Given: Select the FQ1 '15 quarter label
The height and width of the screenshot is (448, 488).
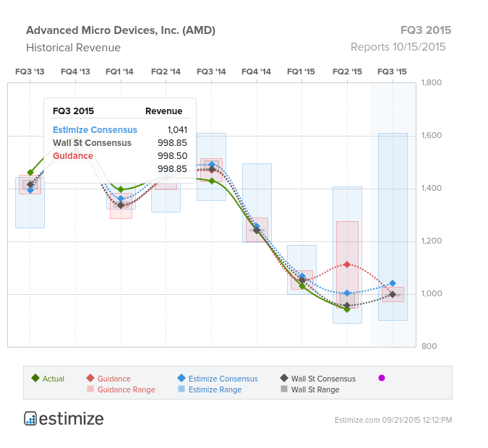Looking at the screenshot, I should 301,72.
